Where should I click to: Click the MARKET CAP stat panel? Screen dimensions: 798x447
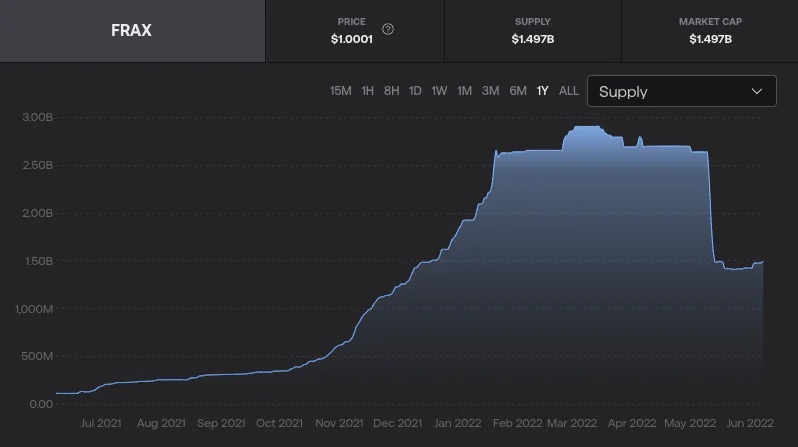pyautogui.click(x=710, y=31)
